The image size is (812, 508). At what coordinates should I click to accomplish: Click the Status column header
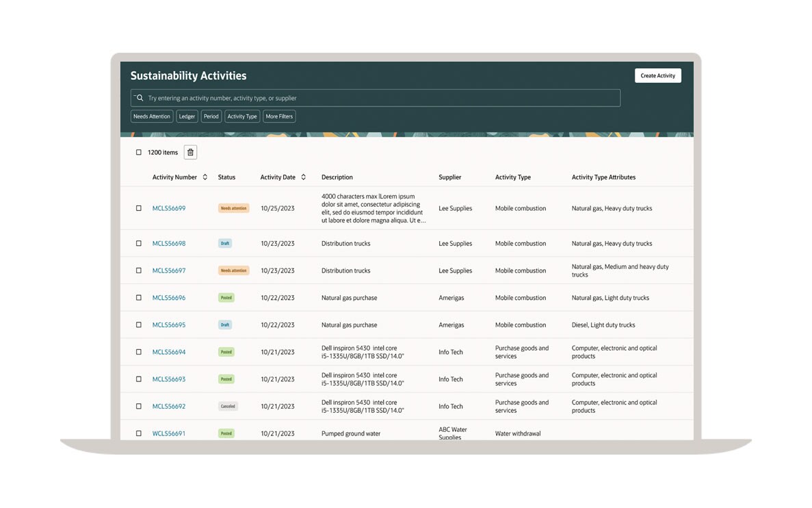click(226, 177)
